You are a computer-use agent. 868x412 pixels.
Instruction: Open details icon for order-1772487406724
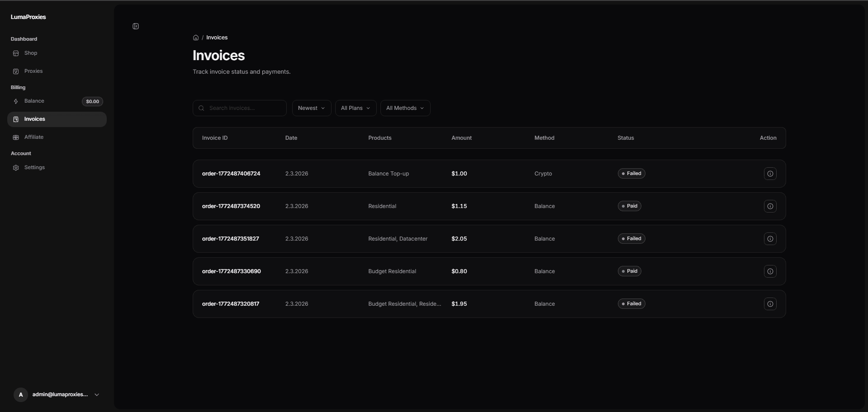pyautogui.click(x=770, y=174)
